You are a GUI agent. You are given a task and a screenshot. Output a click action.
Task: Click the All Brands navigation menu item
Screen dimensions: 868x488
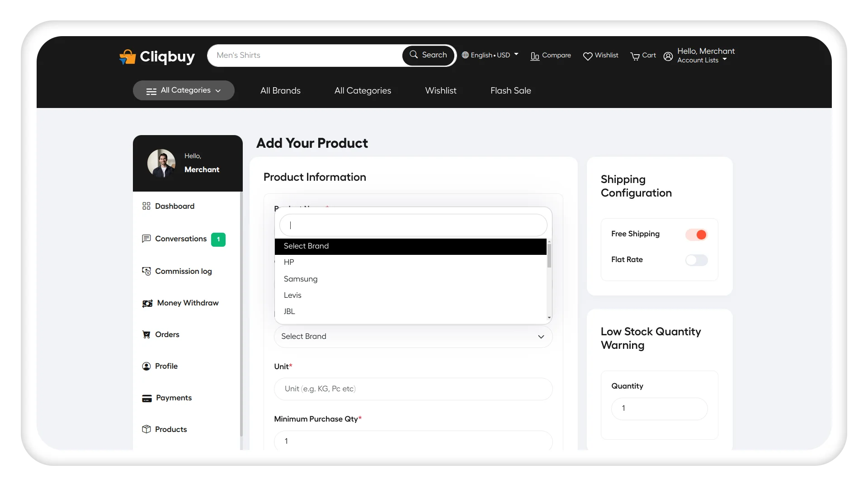pos(280,90)
